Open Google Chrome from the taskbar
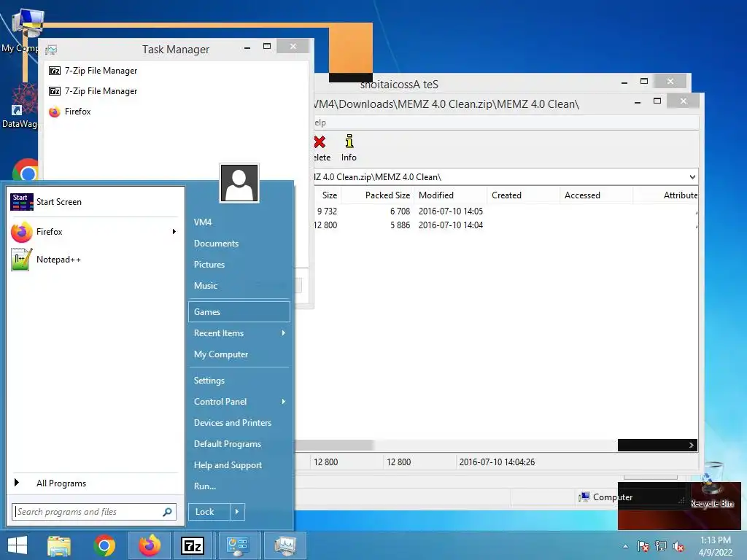The height and width of the screenshot is (560, 747). click(104, 545)
